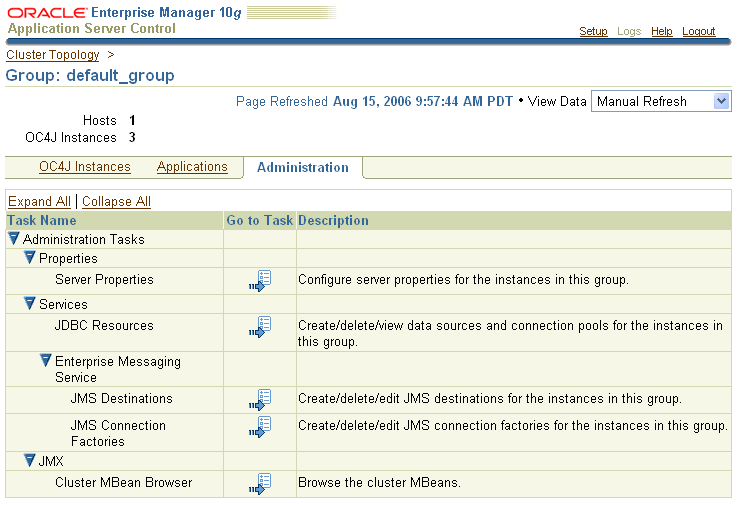Click the Logs link in header

point(629,31)
